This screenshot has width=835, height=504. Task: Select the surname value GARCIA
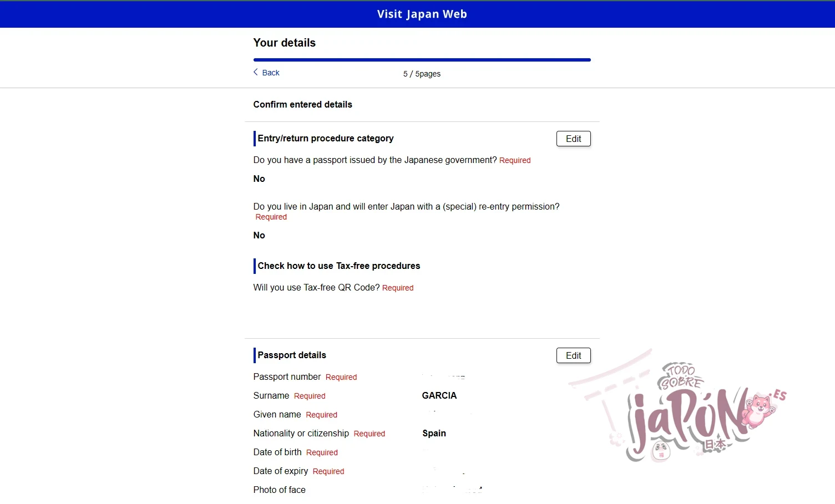439,395
